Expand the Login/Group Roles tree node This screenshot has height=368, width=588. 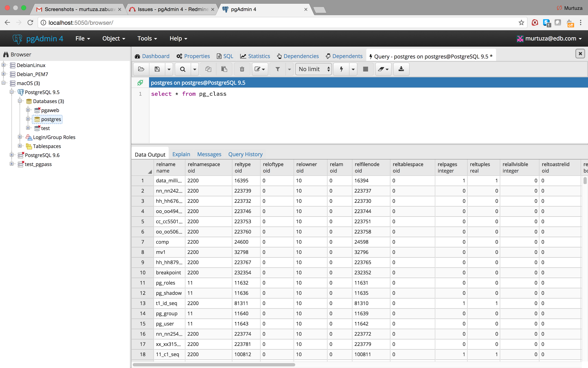20,137
